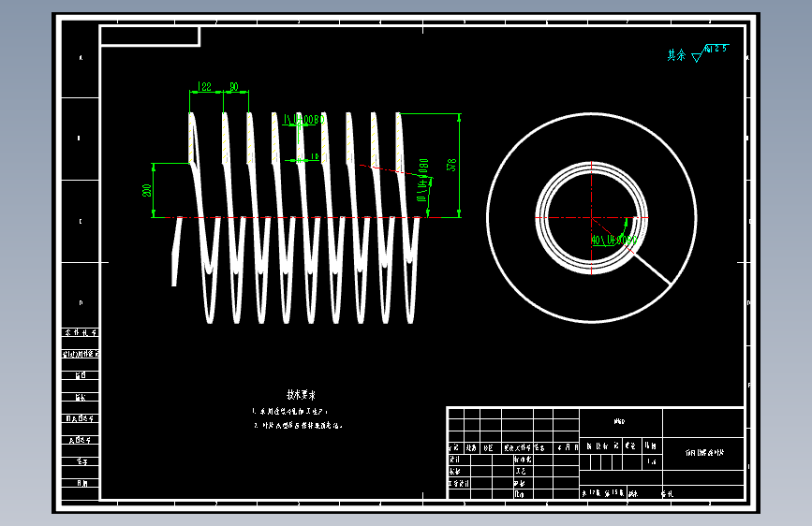Viewport: 812px width, 526px height.
Task: Click the 200 vertical dimension text
Action: [x=146, y=190]
